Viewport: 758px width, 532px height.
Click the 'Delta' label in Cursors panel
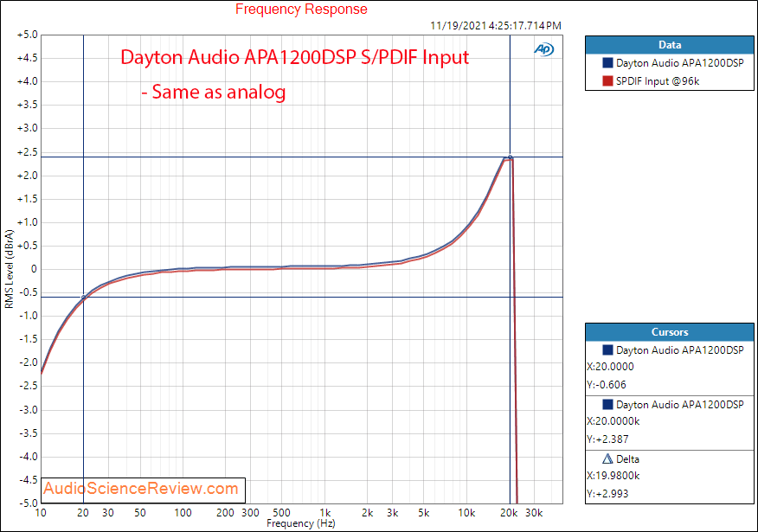[x=627, y=459]
